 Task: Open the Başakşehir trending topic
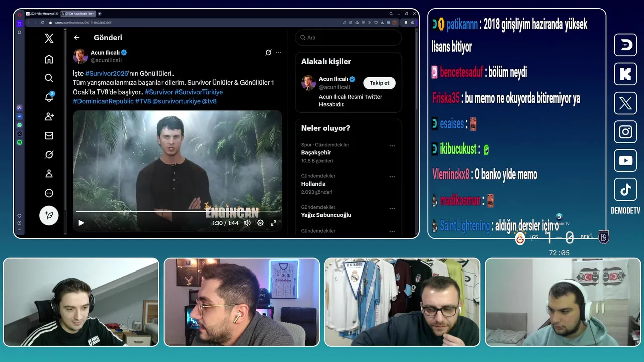point(316,152)
